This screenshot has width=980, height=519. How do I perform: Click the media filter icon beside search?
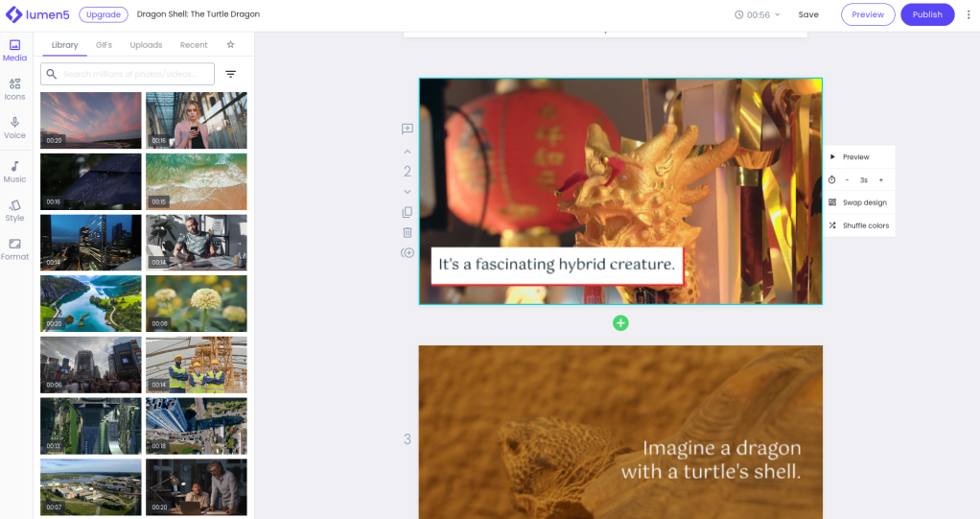tap(230, 74)
